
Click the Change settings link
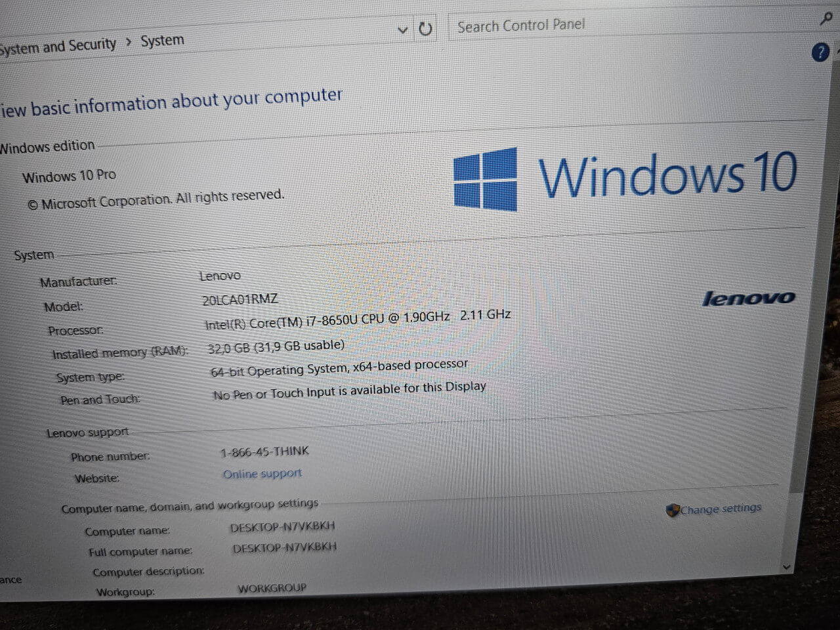point(721,509)
